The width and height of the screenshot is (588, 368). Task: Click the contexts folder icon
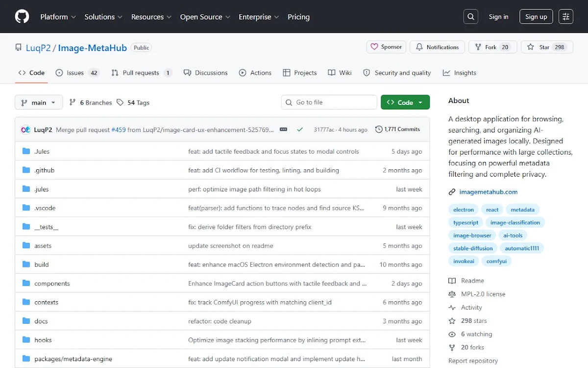pos(26,302)
